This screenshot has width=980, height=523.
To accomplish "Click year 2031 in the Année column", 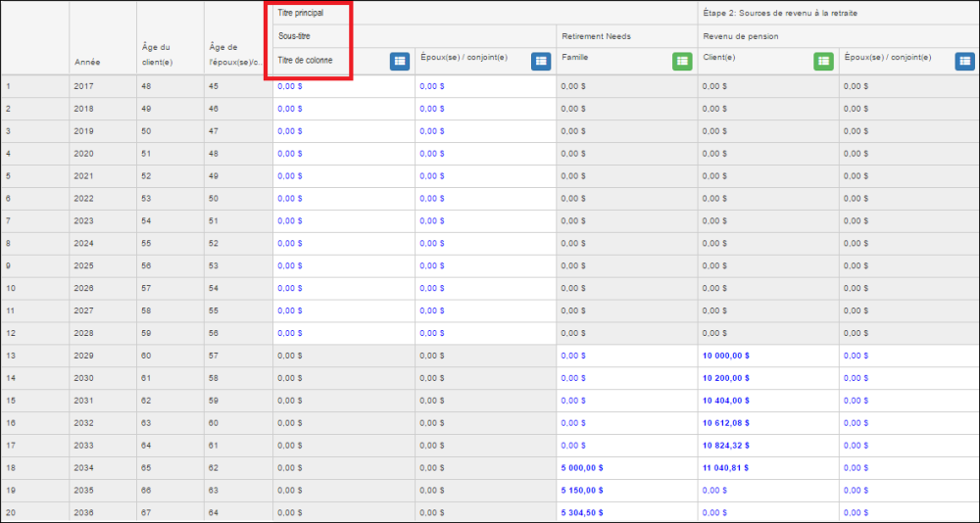I will pos(82,401).
